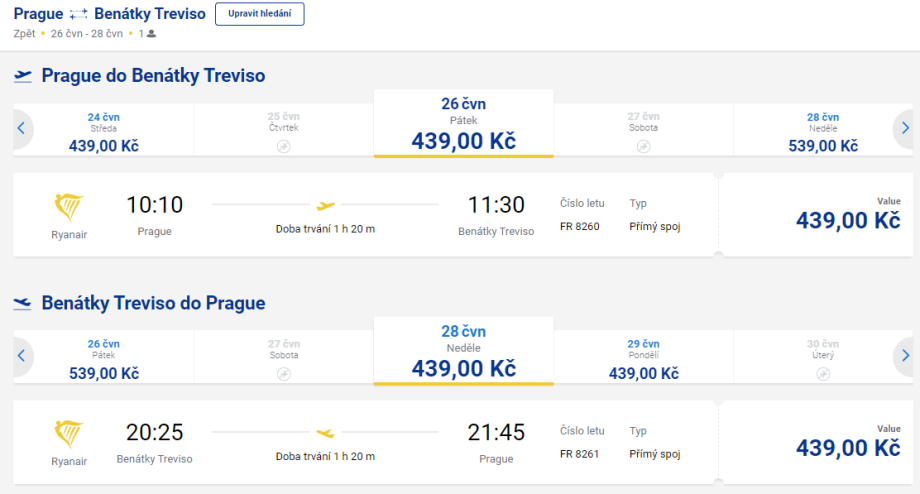Show earlier outbound dates with left arrow
Screen dimensions: 920x494
click(21, 128)
